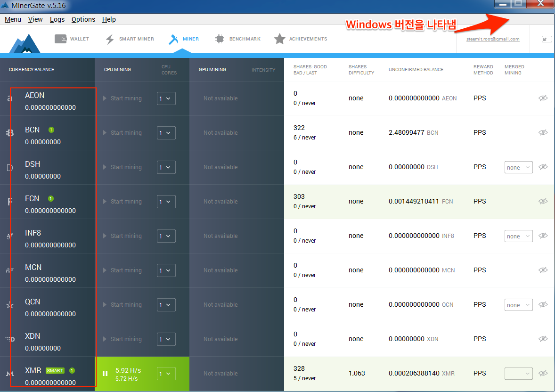Start mining MCN on CPU

[122, 270]
